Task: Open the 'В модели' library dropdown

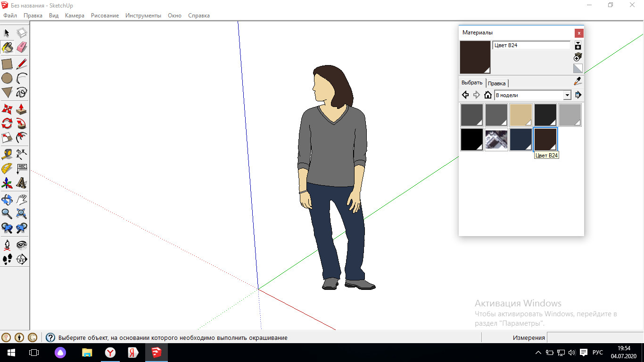Action: pyautogui.click(x=533, y=95)
